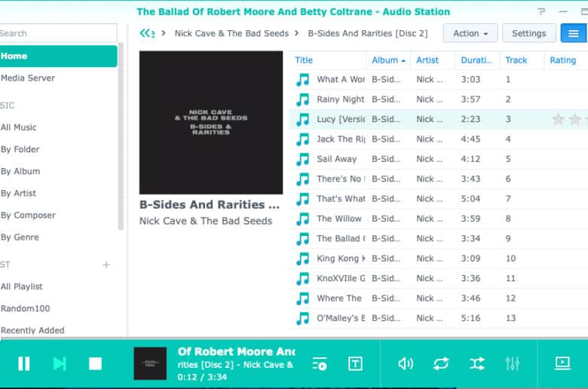Switch to mini player mode icon
Viewport: 588px width, 389px height.
(x=562, y=363)
